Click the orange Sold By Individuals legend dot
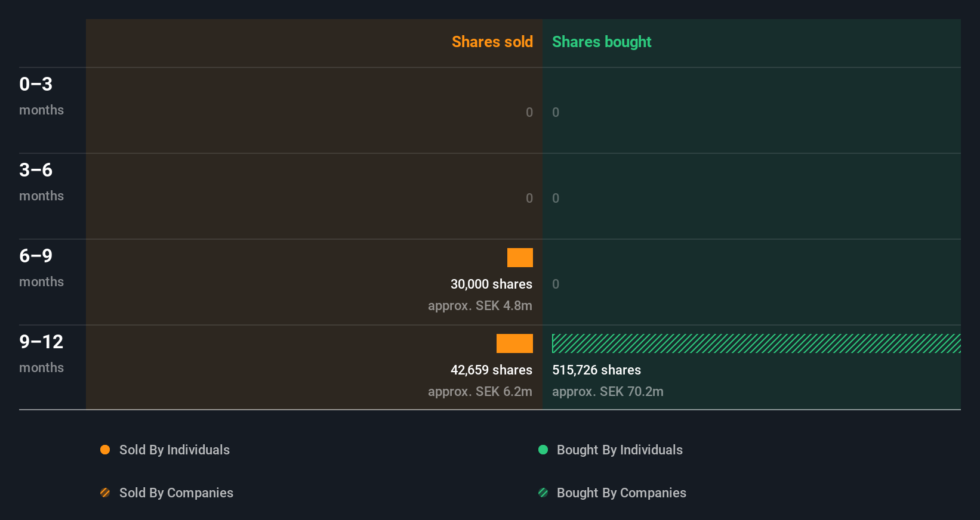This screenshot has width=980, height=520. [105, 450]
